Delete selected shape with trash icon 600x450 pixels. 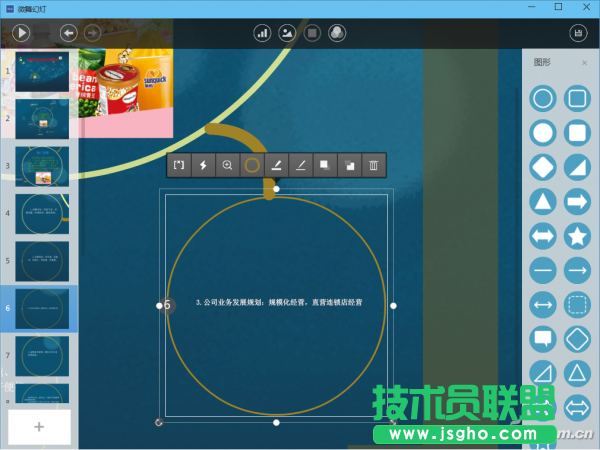pyautogui.click(x=372, y=165)
